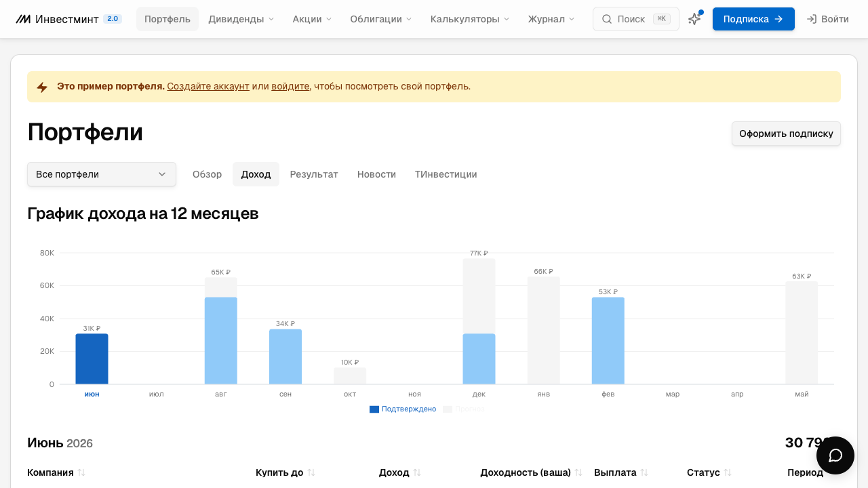Select the янв forecast bar
Screen dimensions: 868x488
click(544, 330)
